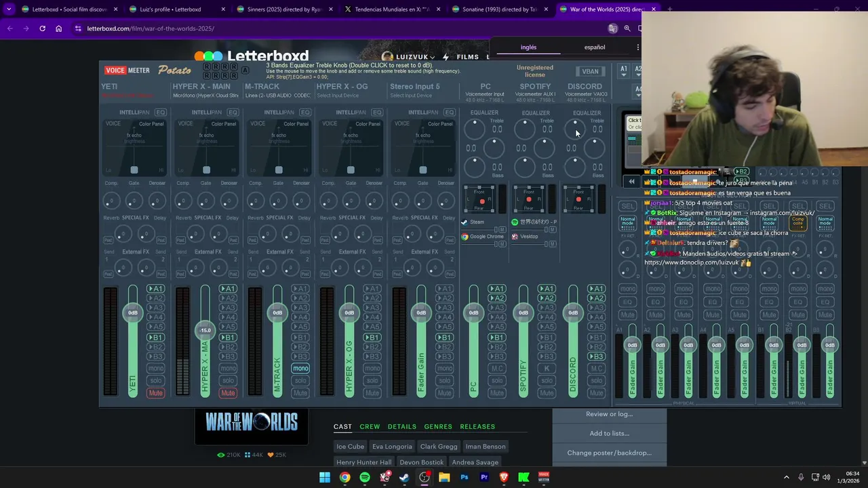Viewport: 868px width, 488px height.
Task: Open Brave browser from the taskbar
Action: coord(504,477)
